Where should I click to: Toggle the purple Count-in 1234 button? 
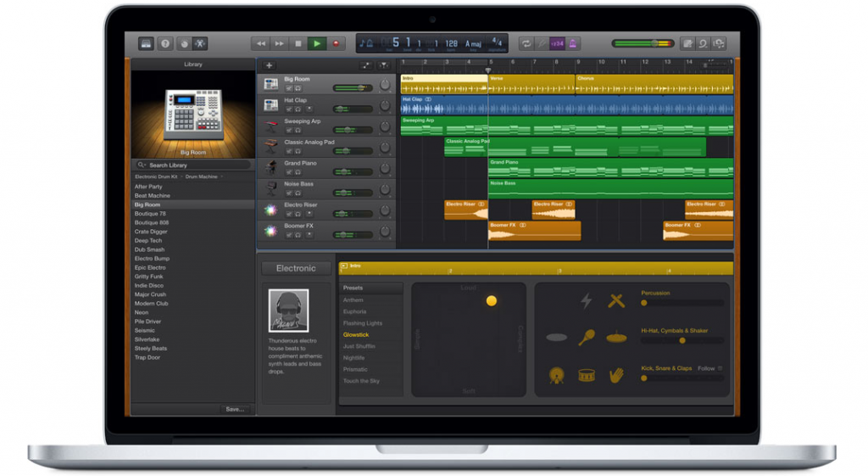557,43
